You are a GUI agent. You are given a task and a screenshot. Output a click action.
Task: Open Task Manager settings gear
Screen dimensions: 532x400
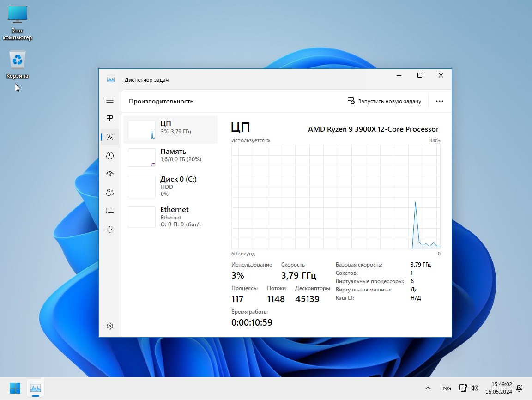110,326
